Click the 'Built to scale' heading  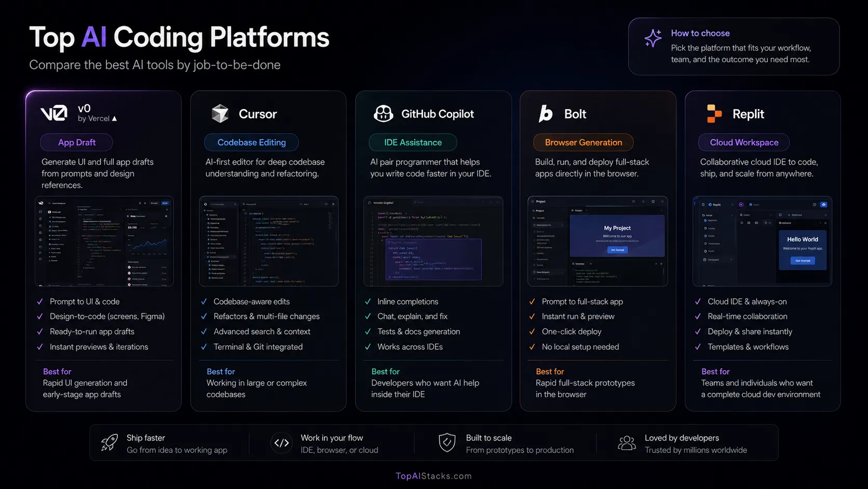click(489, 438)
